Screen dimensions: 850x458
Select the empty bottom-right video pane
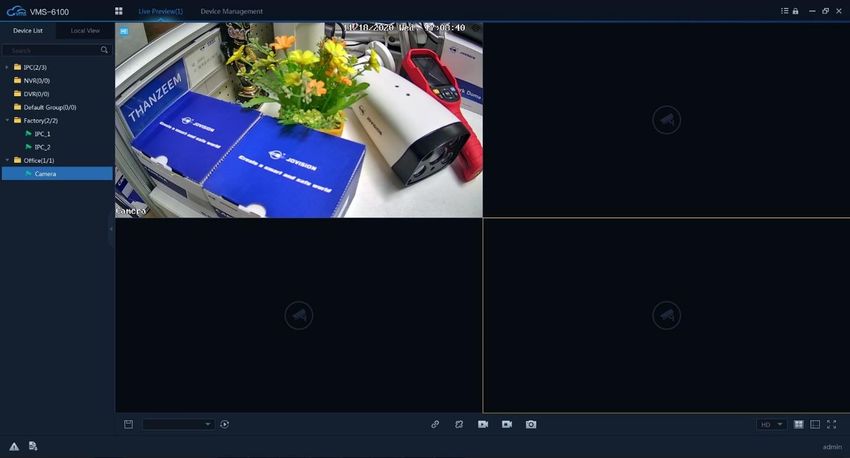click(x=666, y=315)
